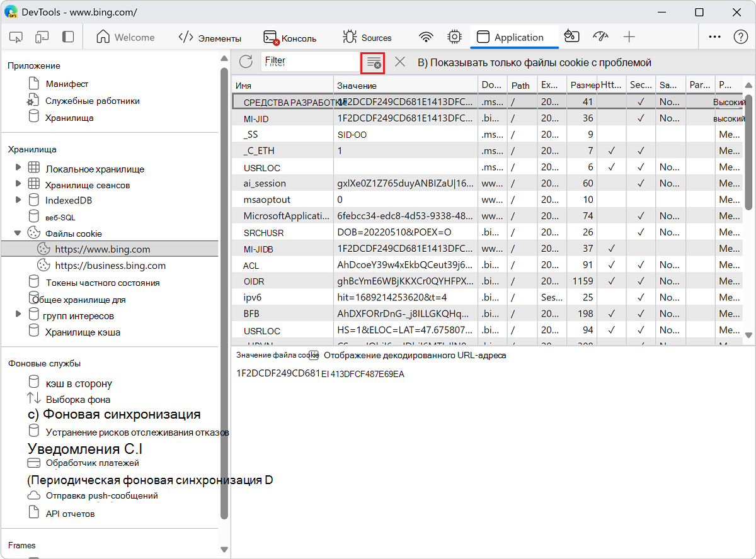Switch to the Welcome tab
The width and height of the screenshot is (756, 559).
pyautogui.click(x=125, y=38)
